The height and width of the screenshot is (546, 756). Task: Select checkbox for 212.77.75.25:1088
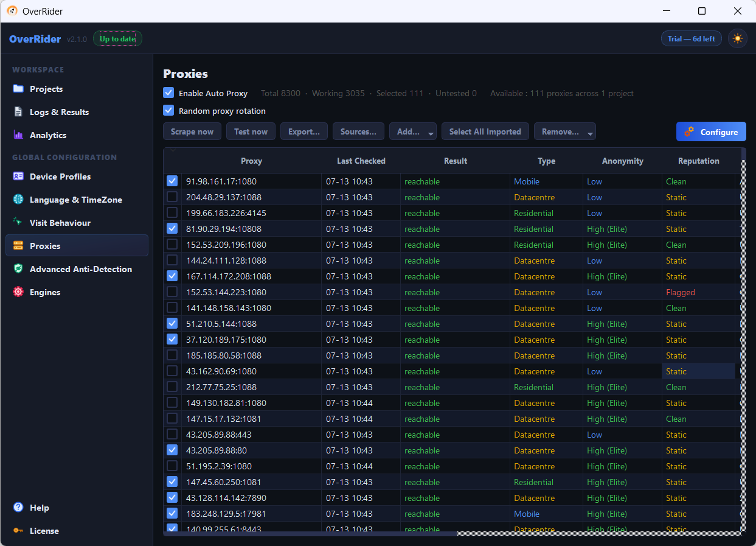[x=172, y=387]
